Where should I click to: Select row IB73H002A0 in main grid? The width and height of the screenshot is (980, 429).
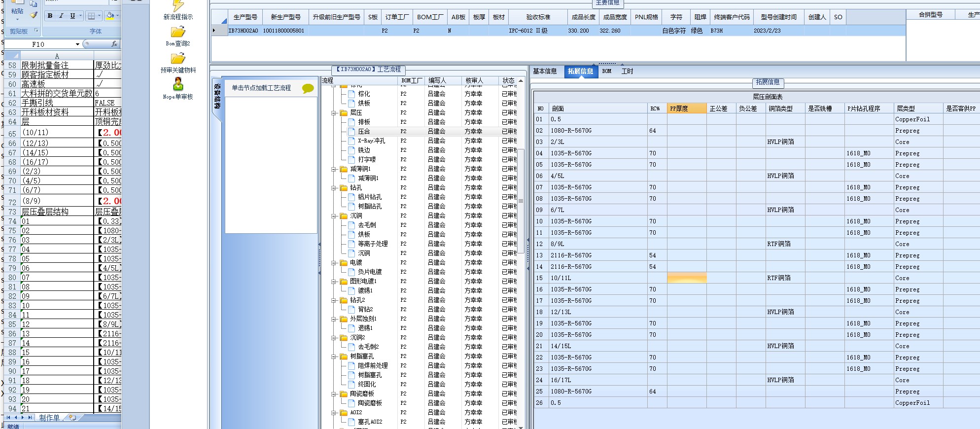[558, 31]
